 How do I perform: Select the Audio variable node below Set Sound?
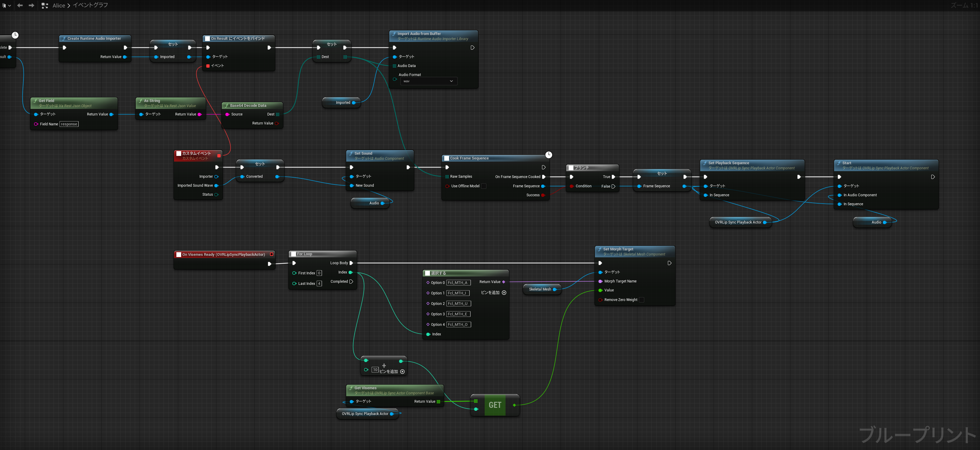tap(370, 203)
